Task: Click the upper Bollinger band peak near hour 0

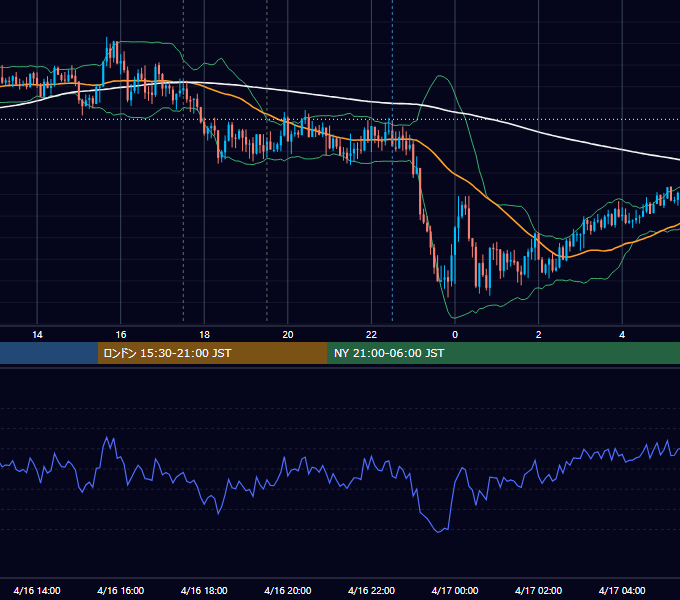Action: (x=441, y=76)
